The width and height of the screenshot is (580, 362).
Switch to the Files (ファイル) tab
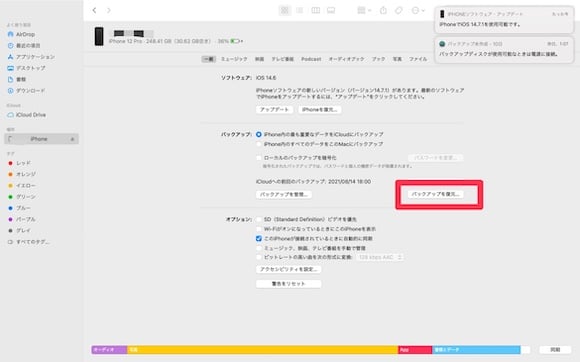point(418,59)
